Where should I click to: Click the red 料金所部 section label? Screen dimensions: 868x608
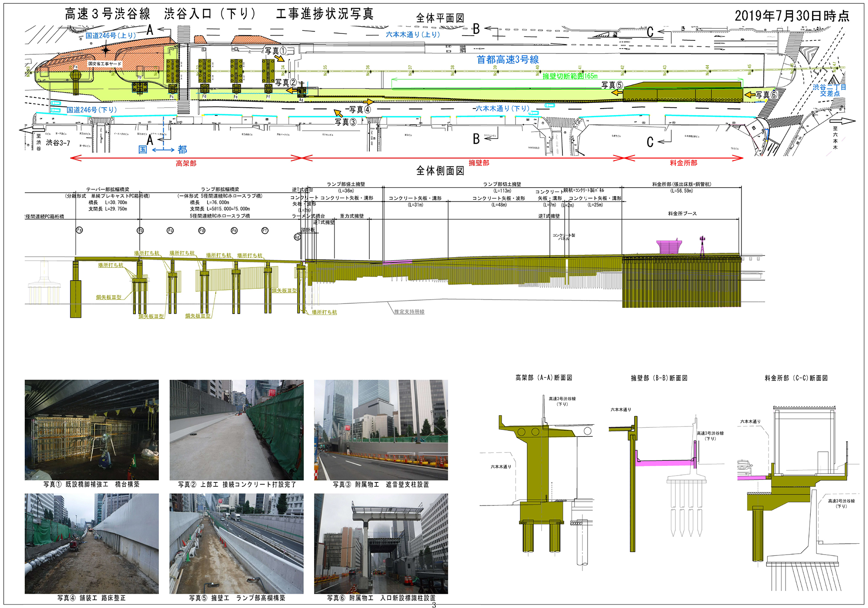683,163
